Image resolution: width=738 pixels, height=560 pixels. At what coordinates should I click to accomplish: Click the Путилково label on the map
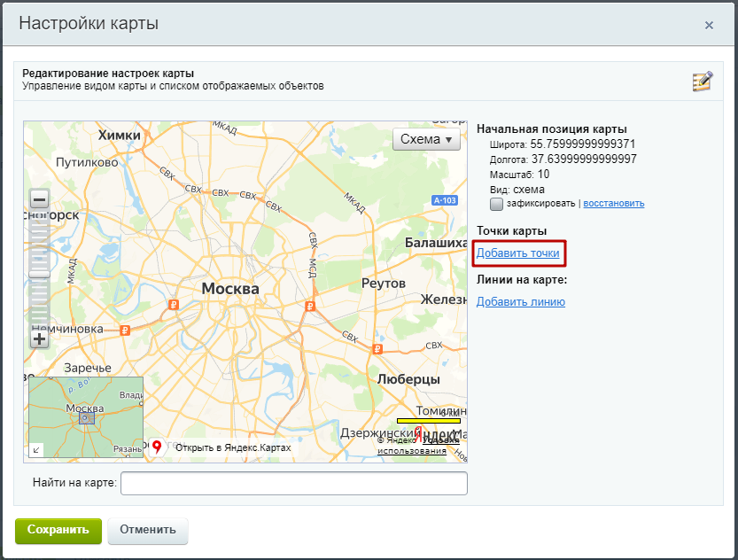tap(87, 162)
